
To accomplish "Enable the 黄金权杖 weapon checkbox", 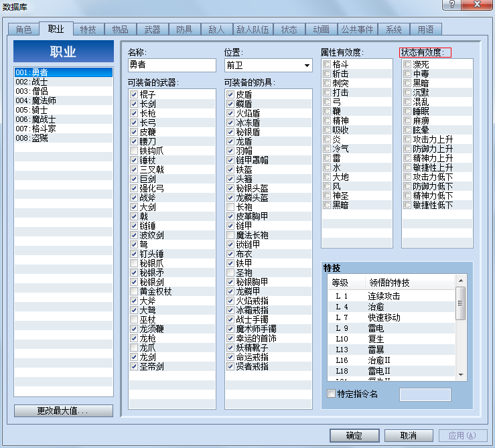I will 134,291.
